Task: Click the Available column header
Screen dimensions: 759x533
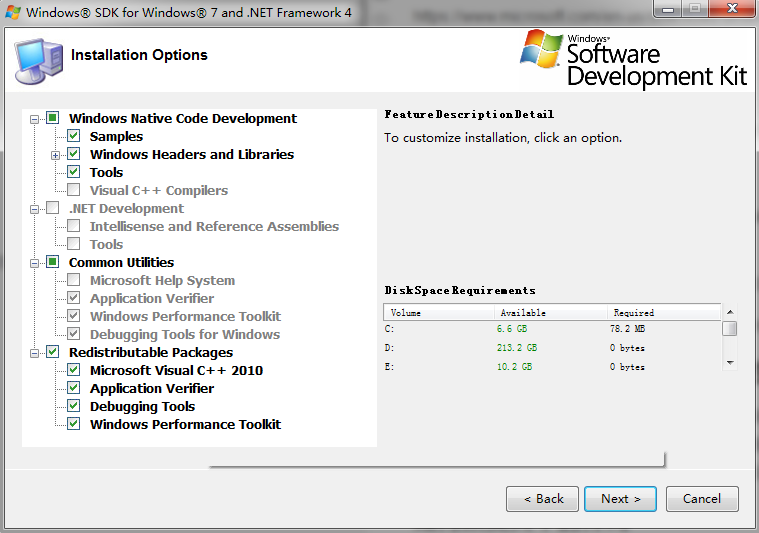Action: [551, 313]
